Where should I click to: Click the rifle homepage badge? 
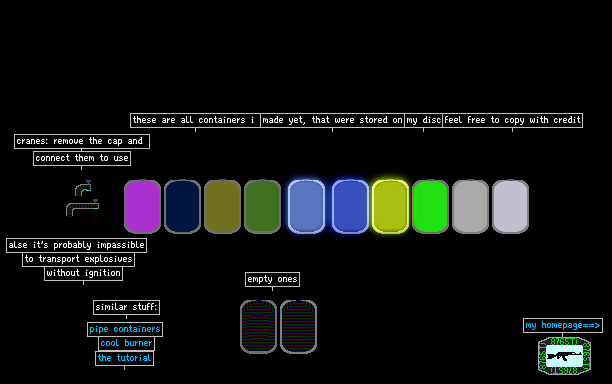pyautogui.click(x=564, y=356)
